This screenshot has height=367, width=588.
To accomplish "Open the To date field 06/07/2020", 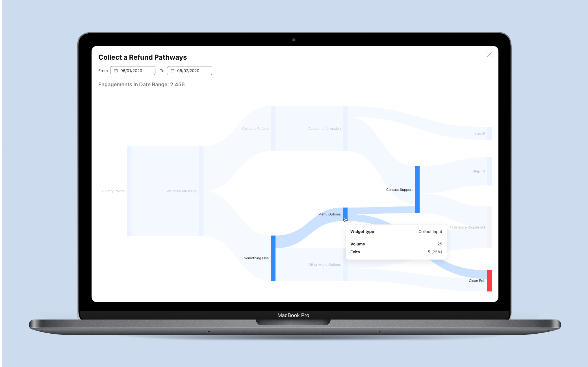I will tap(190, 71).
